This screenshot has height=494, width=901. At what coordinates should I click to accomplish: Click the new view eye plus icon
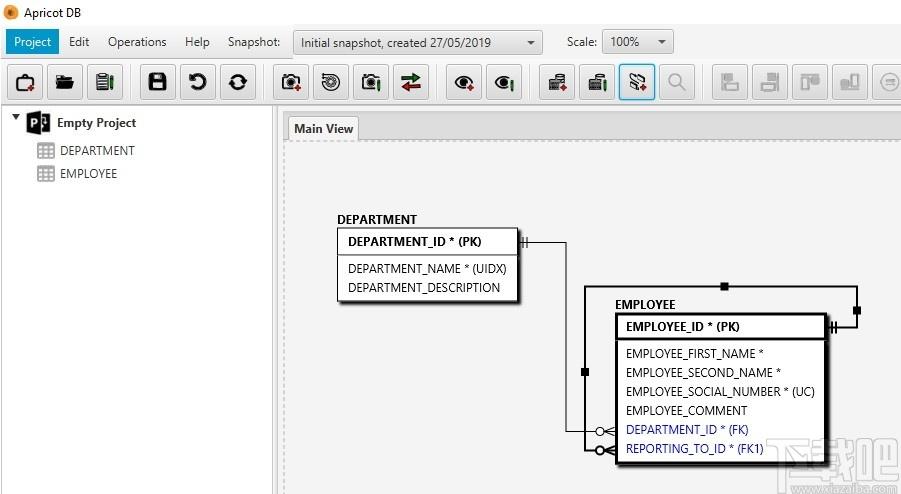[x=464, y=82]
